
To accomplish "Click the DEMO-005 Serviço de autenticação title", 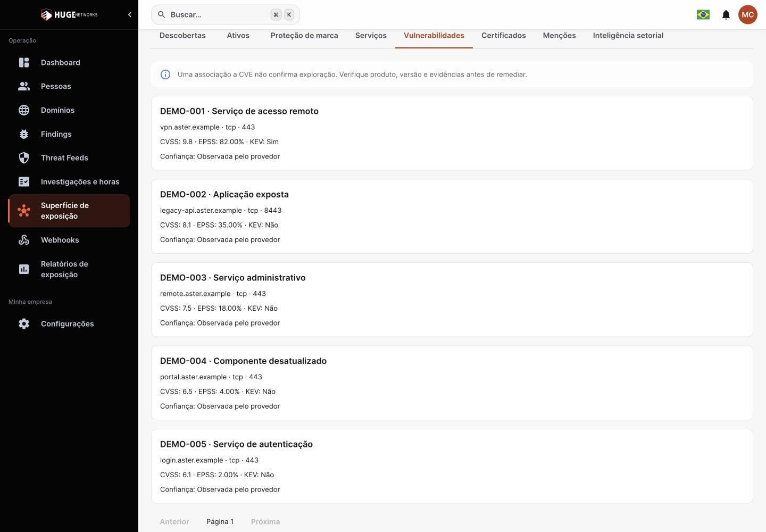I will [x=236, y=444].
